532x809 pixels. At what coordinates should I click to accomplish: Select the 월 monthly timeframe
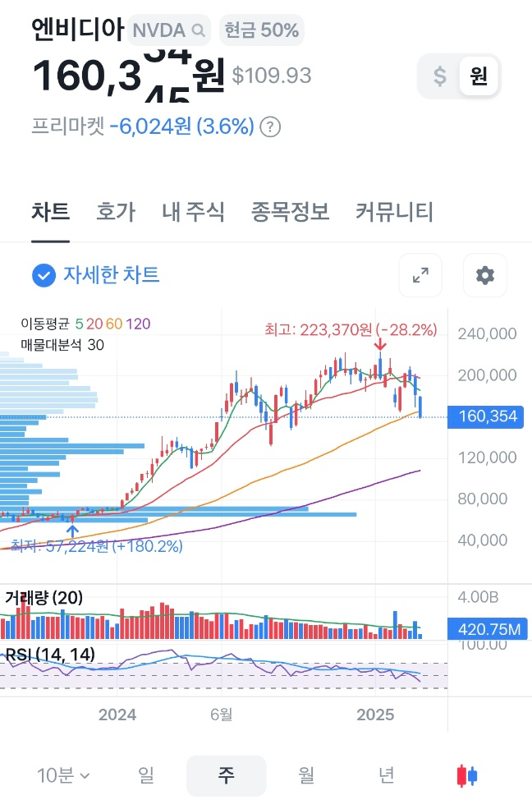click(305, 775)
